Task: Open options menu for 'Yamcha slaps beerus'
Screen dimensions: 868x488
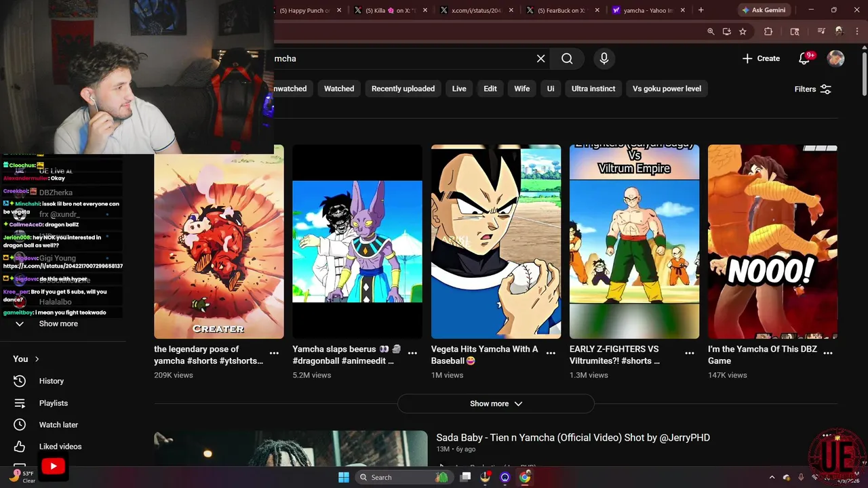Action: coord(412,353)
